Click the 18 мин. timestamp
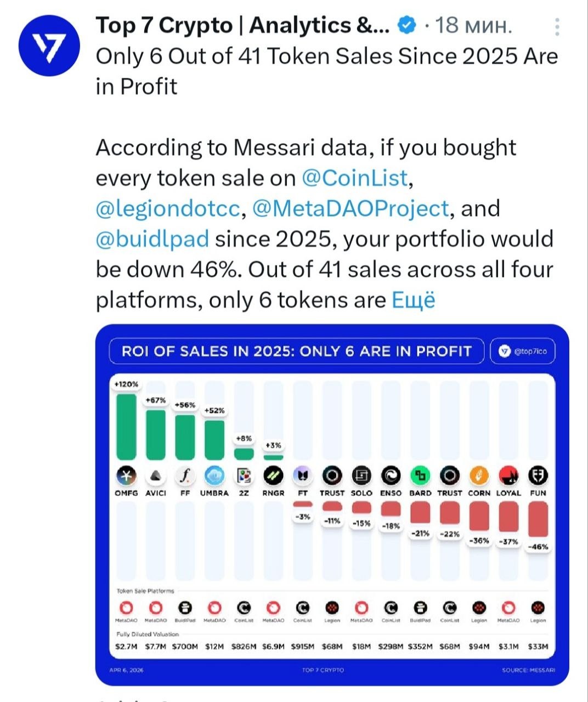Viewport: 588px width, 702px height. (474, 25)
